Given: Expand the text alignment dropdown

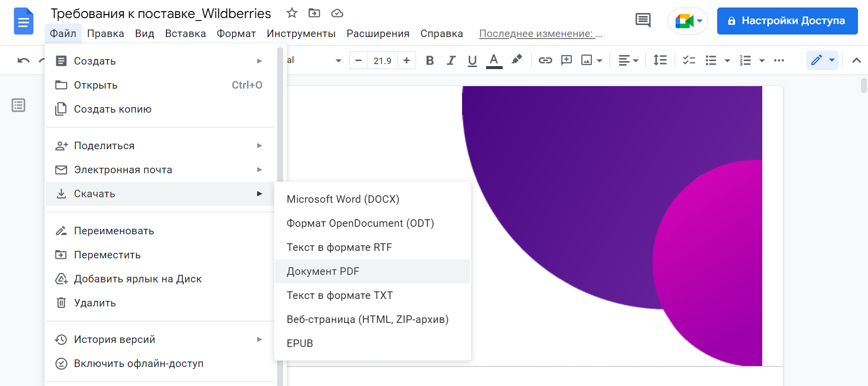Looking at the screenshot, I should [x=628, y=61].
